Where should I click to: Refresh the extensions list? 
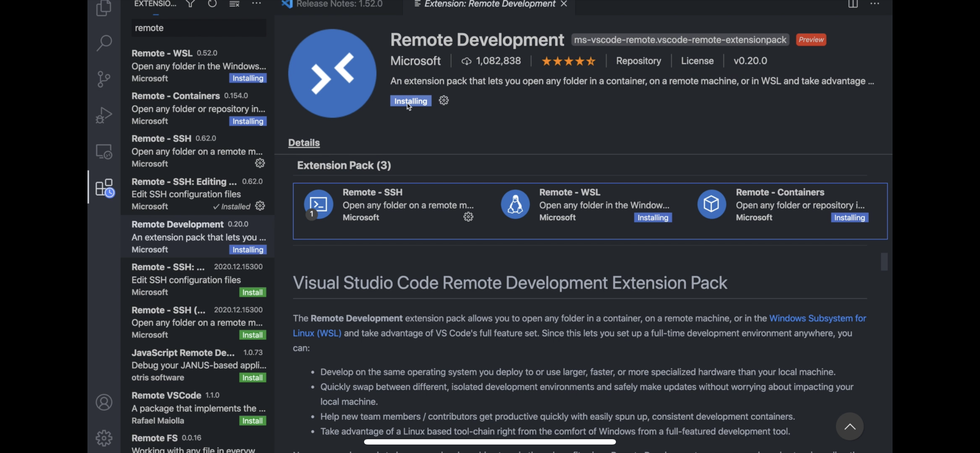click(212, 4)
